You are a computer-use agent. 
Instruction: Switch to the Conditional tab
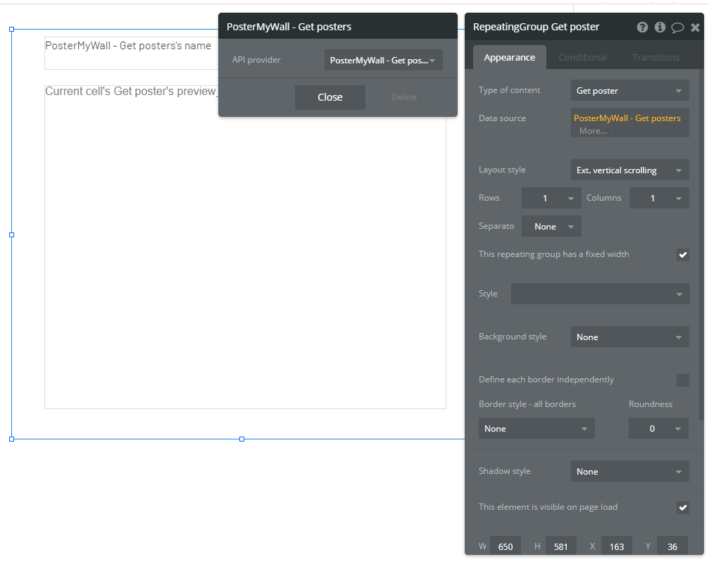(x=583, y=58)
